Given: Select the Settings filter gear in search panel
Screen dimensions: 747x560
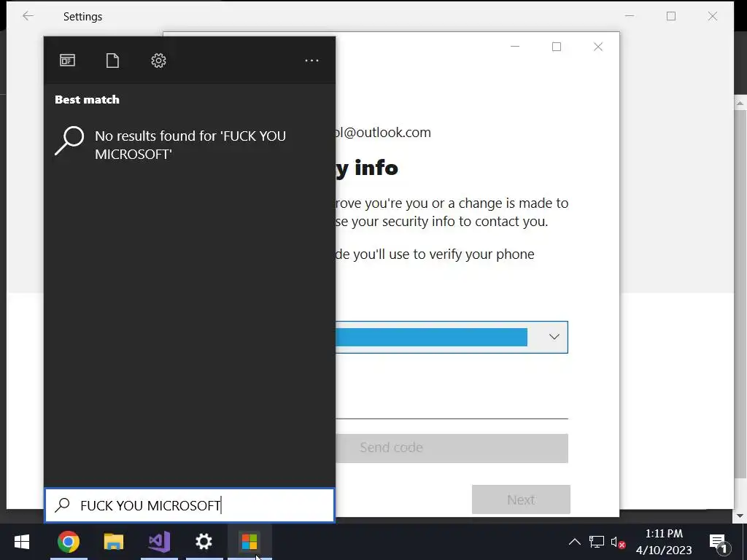Looking at the screenshot, I should pyautogui.click(x=158, y=61).
